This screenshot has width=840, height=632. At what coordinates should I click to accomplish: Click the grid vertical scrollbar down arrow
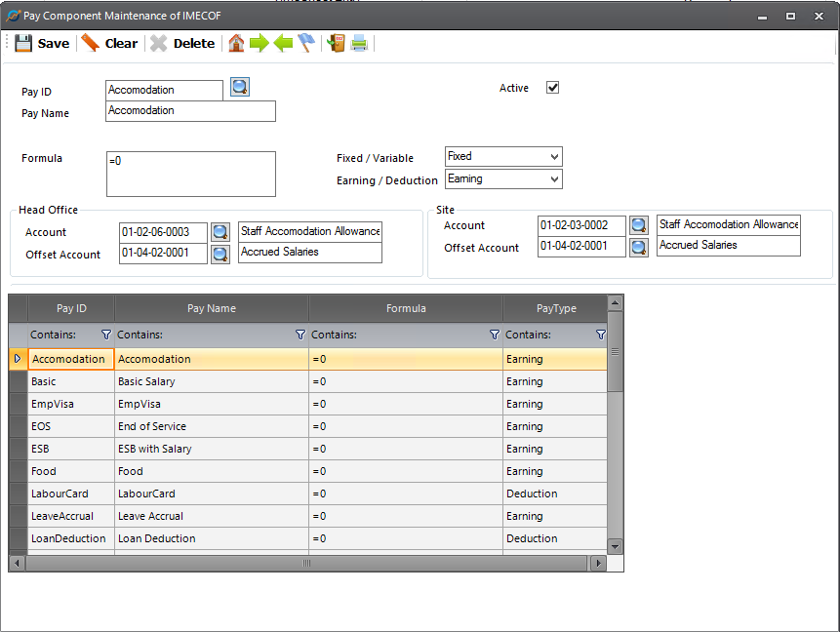point(615,546)
